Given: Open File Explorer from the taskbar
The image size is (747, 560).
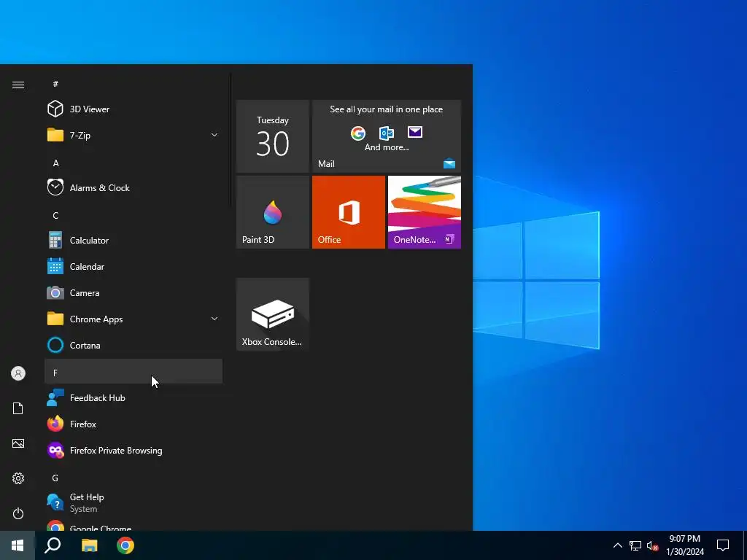Looking at the screenshot, I should (x=89, y=545).
